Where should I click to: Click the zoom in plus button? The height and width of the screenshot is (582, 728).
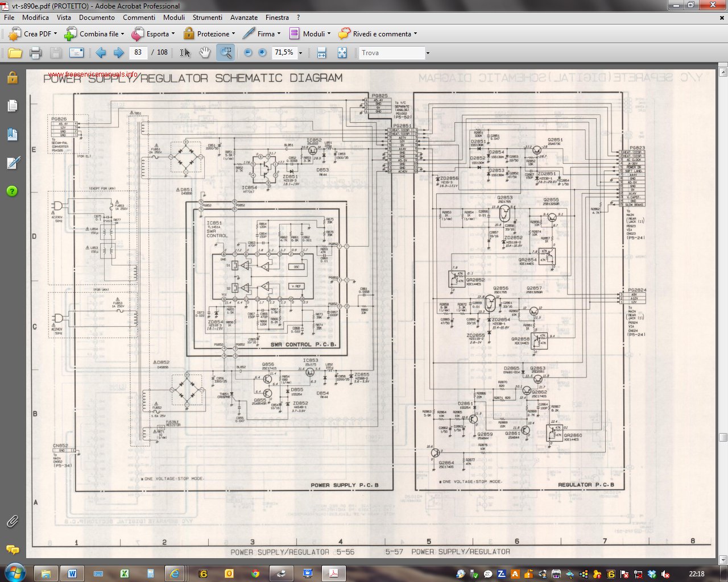(262, 53)
